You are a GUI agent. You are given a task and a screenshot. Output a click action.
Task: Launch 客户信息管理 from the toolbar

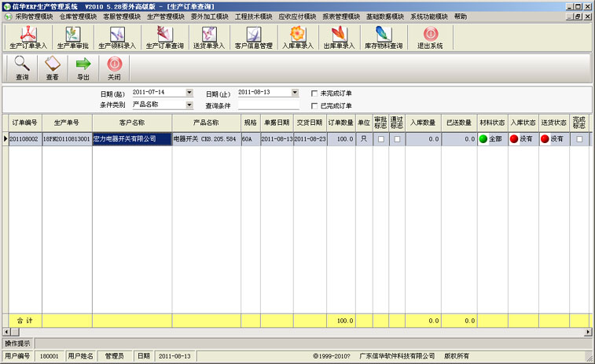(254, 37)
